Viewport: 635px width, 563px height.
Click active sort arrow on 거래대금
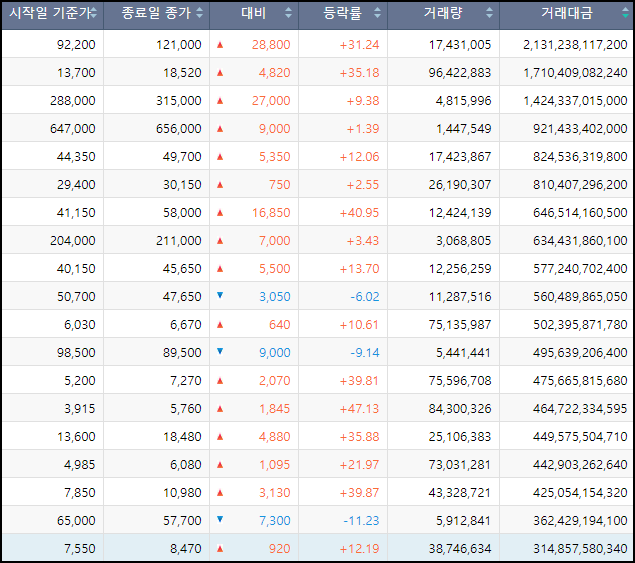[626, 13]
